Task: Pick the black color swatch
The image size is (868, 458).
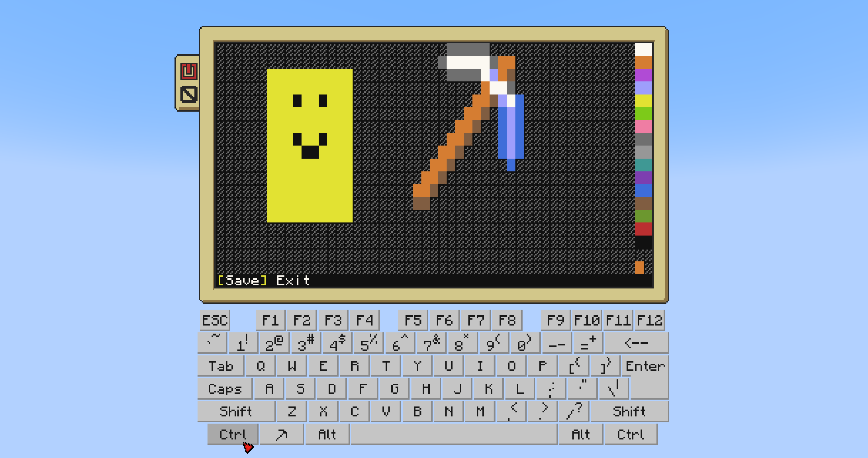Action: pyautogui.click(x=643, y=242)
